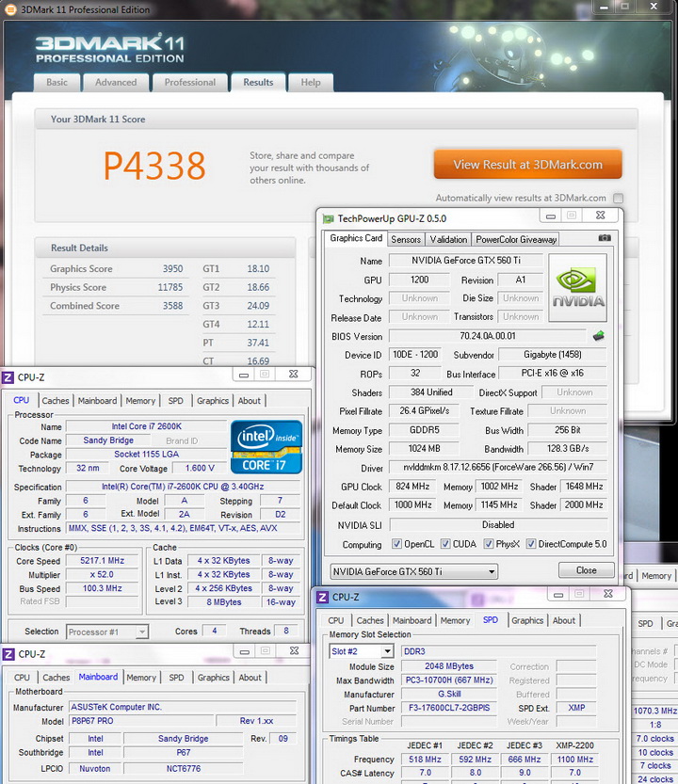This screenshot has width=678, height=784.
Task: Click the Physics Score value 11785
Action: [170, 287]
